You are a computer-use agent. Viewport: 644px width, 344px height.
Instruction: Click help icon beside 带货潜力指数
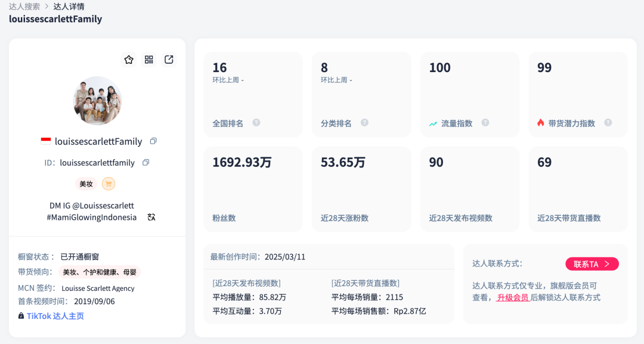coord(608,123)
